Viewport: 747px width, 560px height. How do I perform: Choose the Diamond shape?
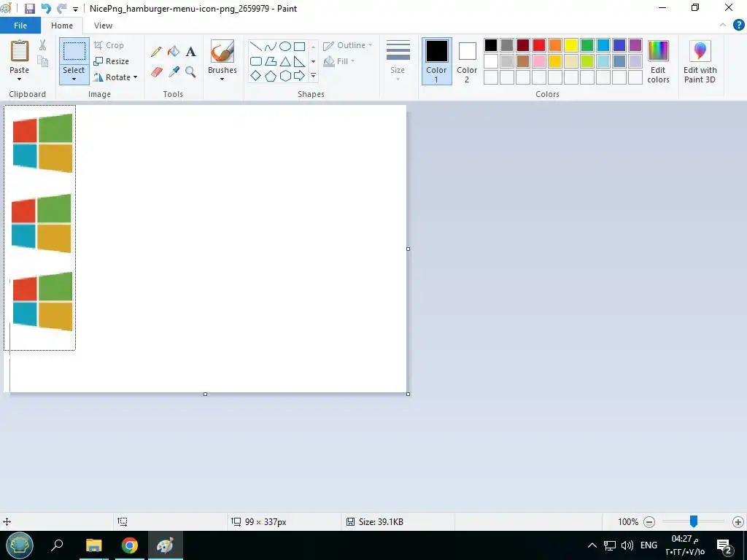pyautogui.click(x=256, y=76)
